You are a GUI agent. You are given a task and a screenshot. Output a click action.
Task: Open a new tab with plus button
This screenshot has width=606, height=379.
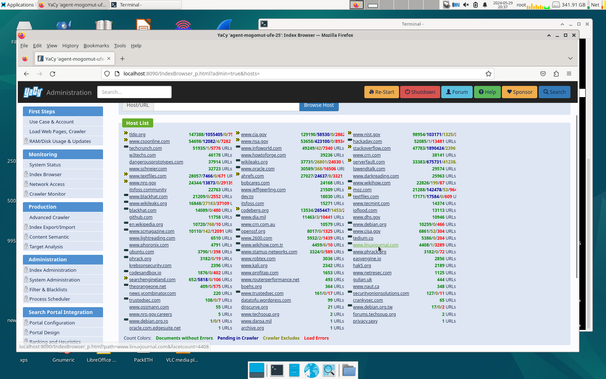point(122,59)
